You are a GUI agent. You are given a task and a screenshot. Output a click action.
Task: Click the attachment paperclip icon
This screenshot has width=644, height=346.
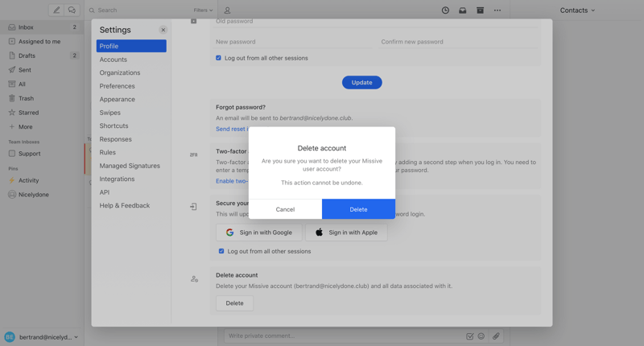[x=496, y=336]
